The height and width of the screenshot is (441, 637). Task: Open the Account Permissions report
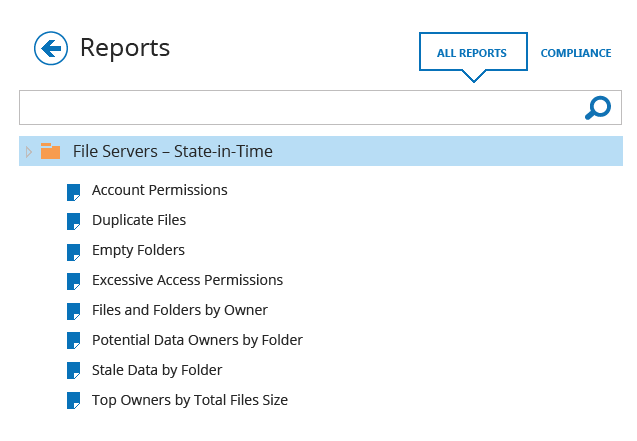coord(160,190)
